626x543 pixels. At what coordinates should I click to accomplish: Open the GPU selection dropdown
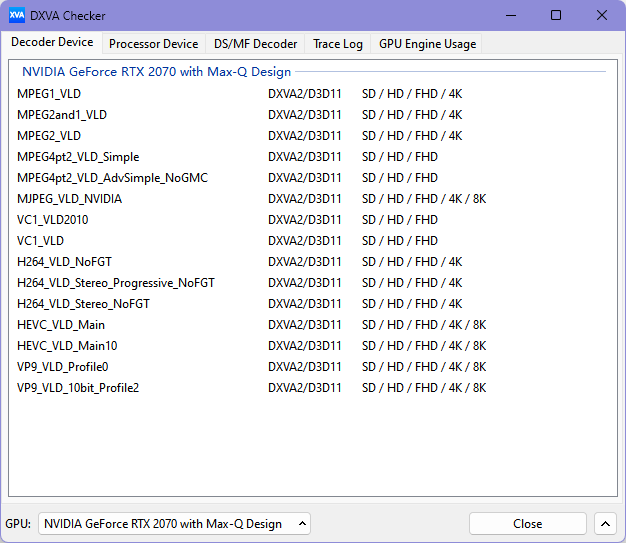pyautogui.click(x=174, y=524)
